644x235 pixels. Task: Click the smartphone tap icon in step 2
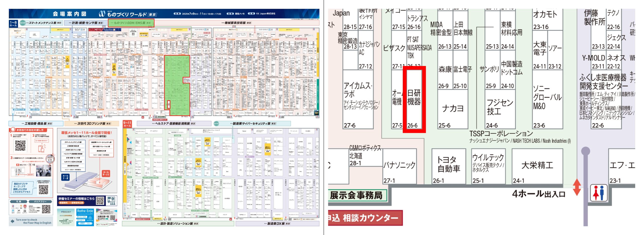[42, 148]
